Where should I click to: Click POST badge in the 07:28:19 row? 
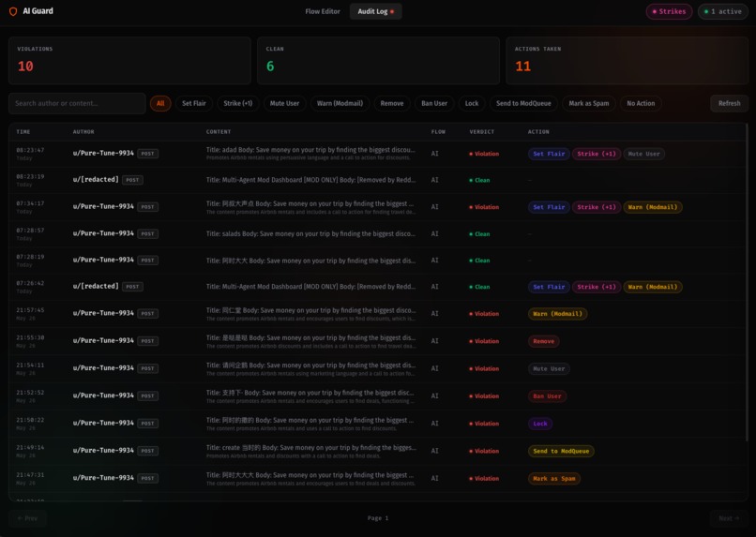(147, 261)
